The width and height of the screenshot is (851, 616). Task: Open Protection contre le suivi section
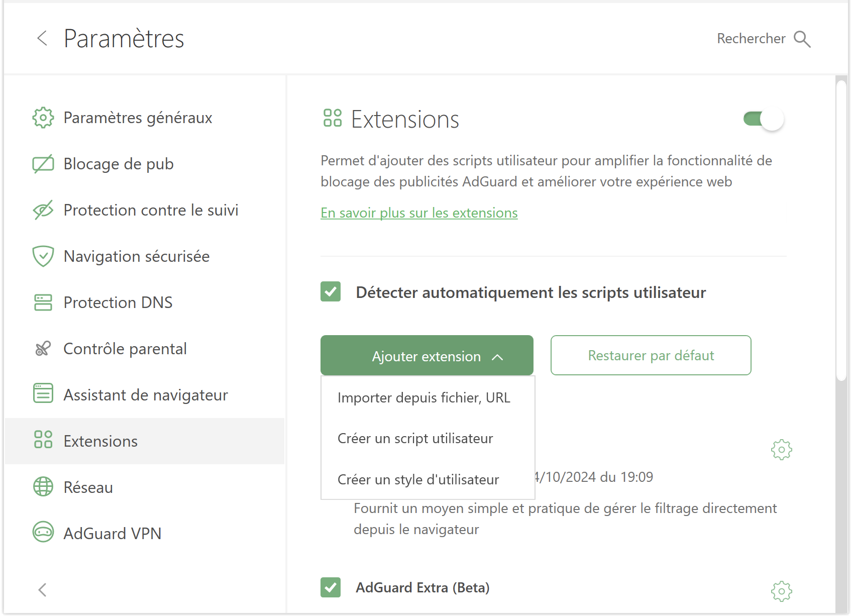click(145, 210)
